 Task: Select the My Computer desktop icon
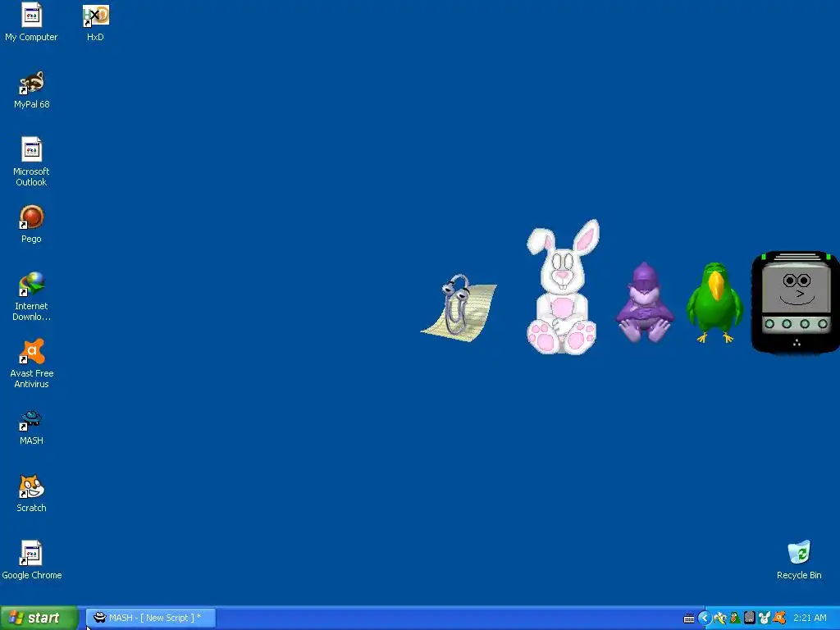31,22
